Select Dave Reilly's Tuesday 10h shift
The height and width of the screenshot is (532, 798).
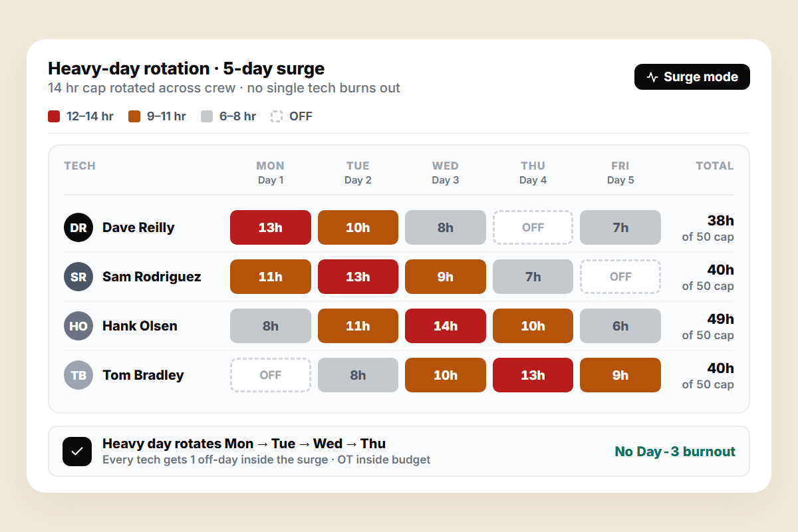tap(358, 227)
